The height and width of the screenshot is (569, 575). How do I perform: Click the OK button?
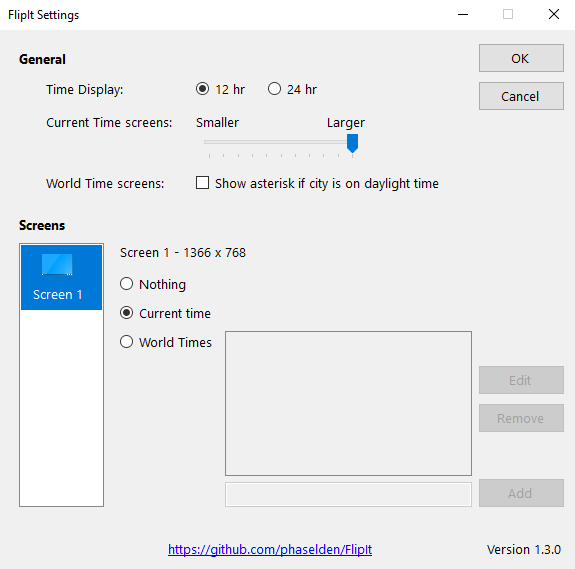[521, 58]
